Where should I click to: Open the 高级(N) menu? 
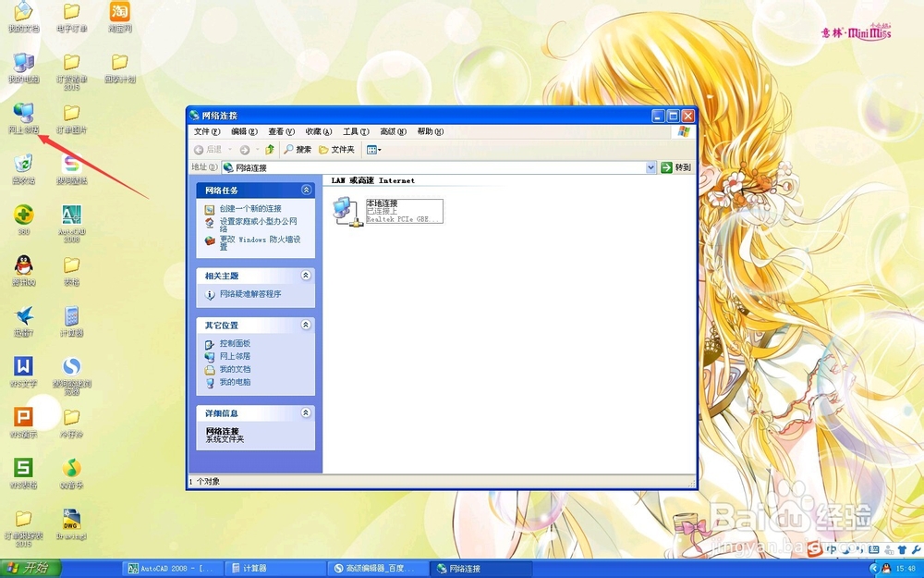tap(393, 131)
